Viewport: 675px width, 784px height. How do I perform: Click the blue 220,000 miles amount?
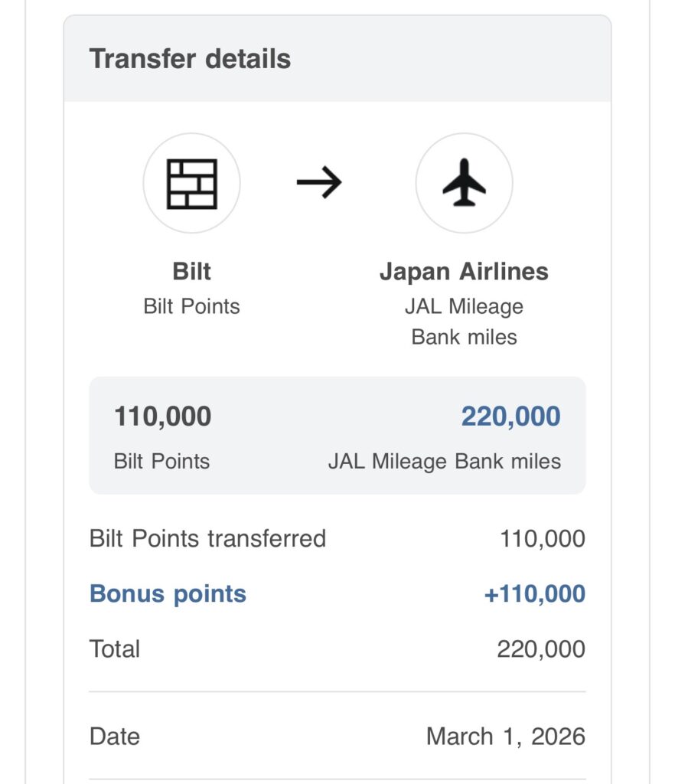point(510,416)
